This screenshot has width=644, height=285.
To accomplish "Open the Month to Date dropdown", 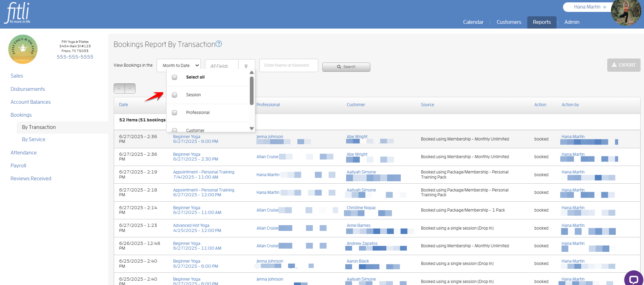I will (179, 65).
